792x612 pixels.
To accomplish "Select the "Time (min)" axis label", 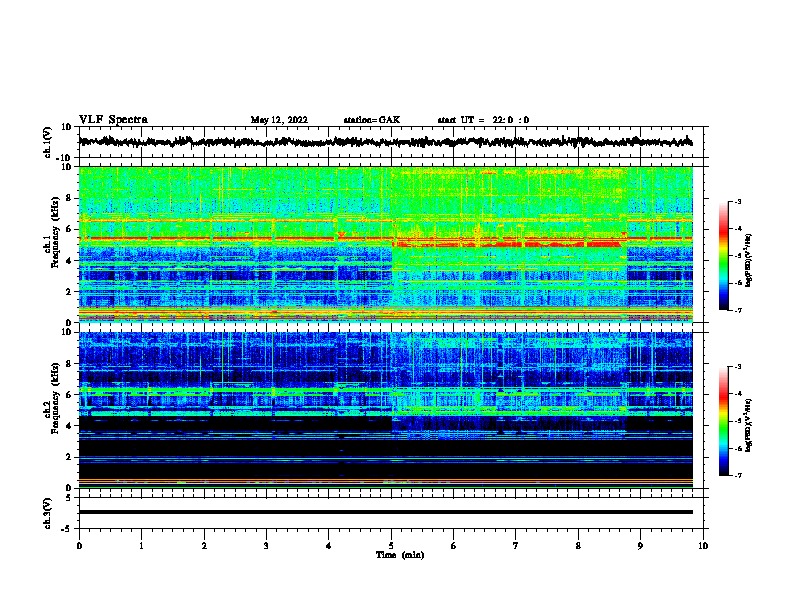I will tap(400, 555).
